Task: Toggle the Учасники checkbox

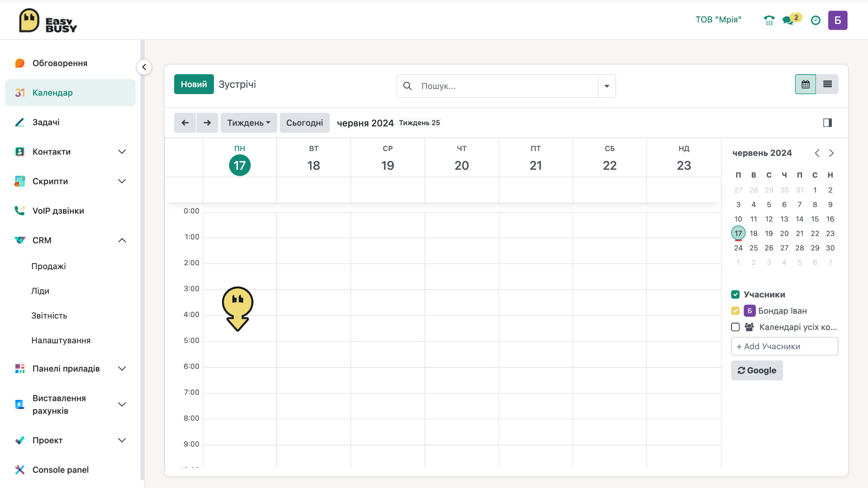Action: 736,295
